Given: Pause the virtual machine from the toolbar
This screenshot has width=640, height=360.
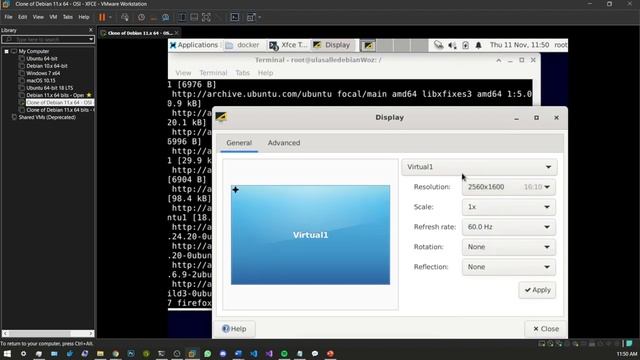Looking at the screenshot, I should (102, 17).
